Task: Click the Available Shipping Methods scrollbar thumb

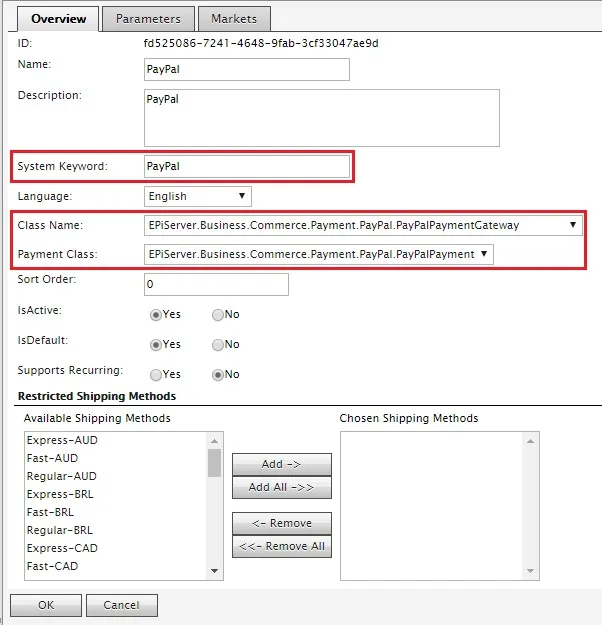Action: click(214, 463)
